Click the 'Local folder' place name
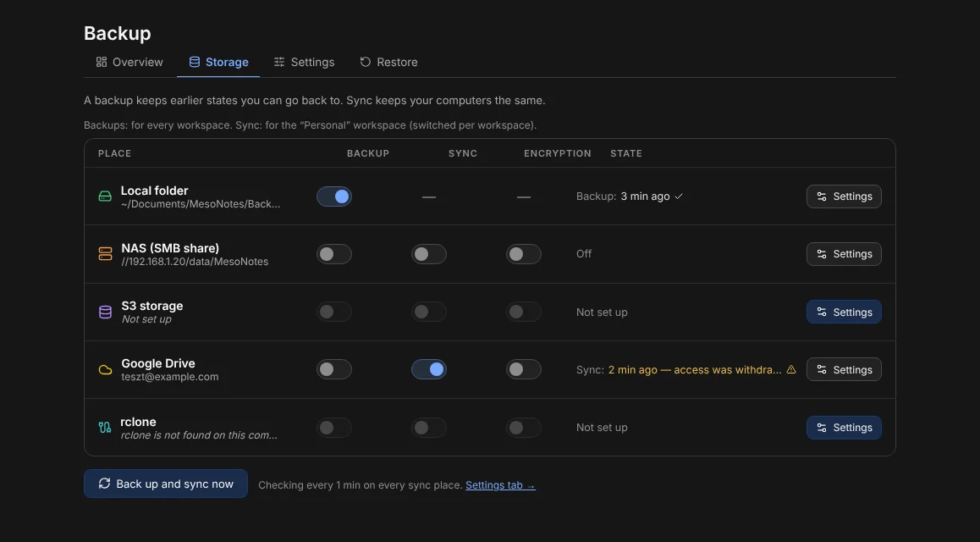The width and height of the screenshot is (980, 542). click(x=154, y=191)
